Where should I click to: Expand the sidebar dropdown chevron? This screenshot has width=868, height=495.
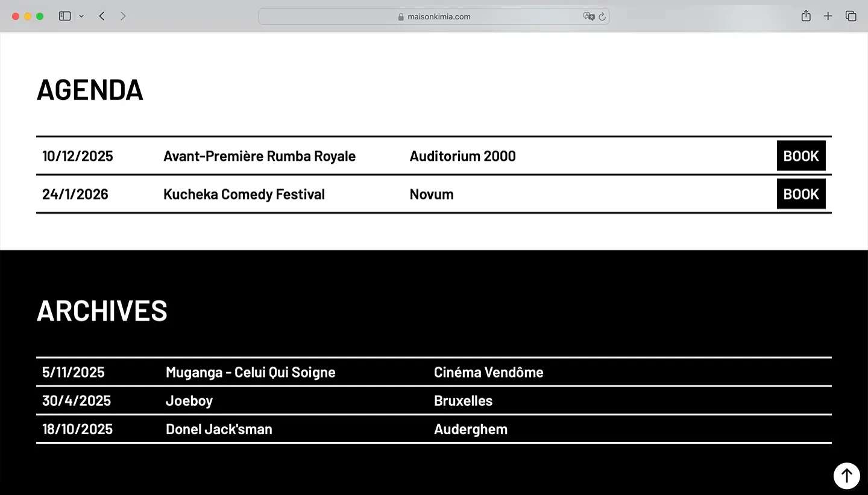81,16
